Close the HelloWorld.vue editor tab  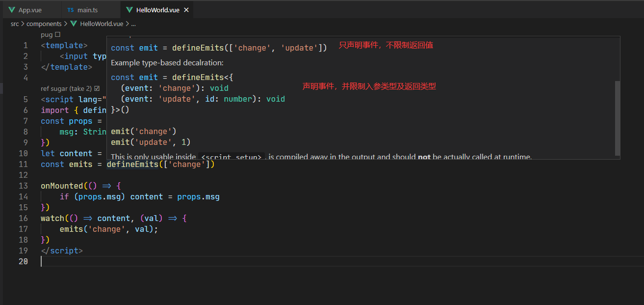pyautogui.click(x=186, y=10)
